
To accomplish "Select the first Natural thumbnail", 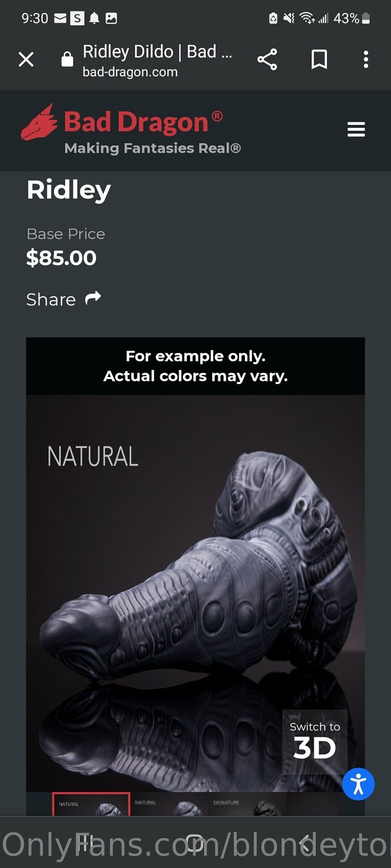I will point(91,805).
